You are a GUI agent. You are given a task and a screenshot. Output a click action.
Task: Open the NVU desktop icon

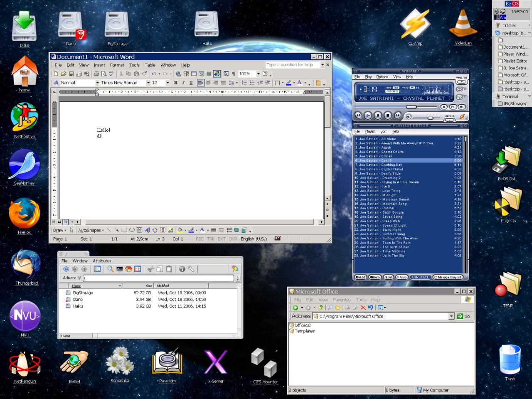tap(25, 316)
